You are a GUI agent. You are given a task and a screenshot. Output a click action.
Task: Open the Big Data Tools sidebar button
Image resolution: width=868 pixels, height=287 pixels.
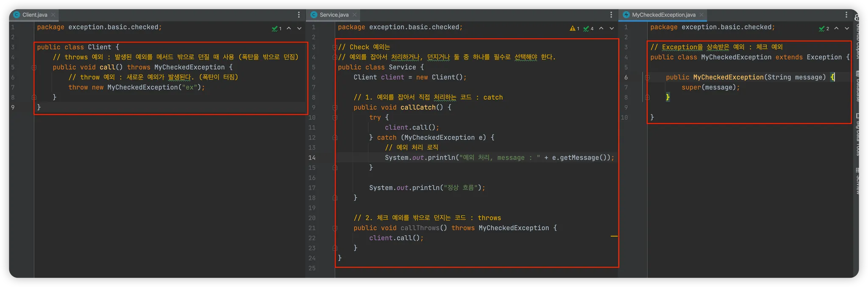(857, 134)
